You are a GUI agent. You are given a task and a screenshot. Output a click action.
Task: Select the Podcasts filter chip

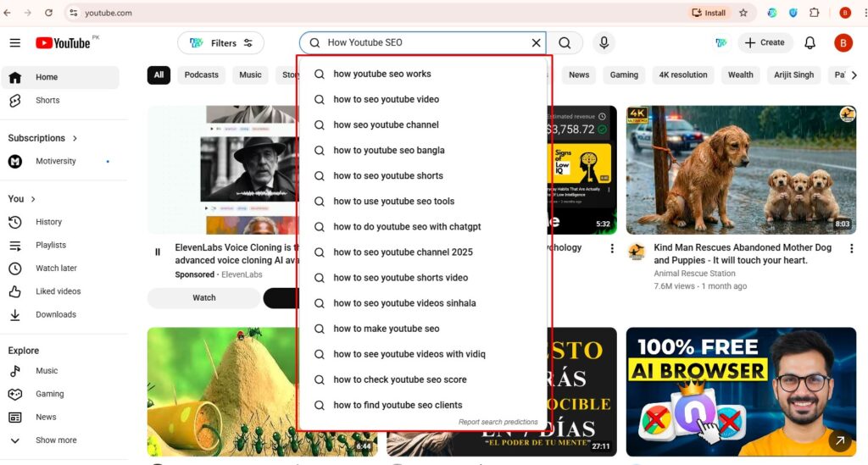tap(202, 75)
